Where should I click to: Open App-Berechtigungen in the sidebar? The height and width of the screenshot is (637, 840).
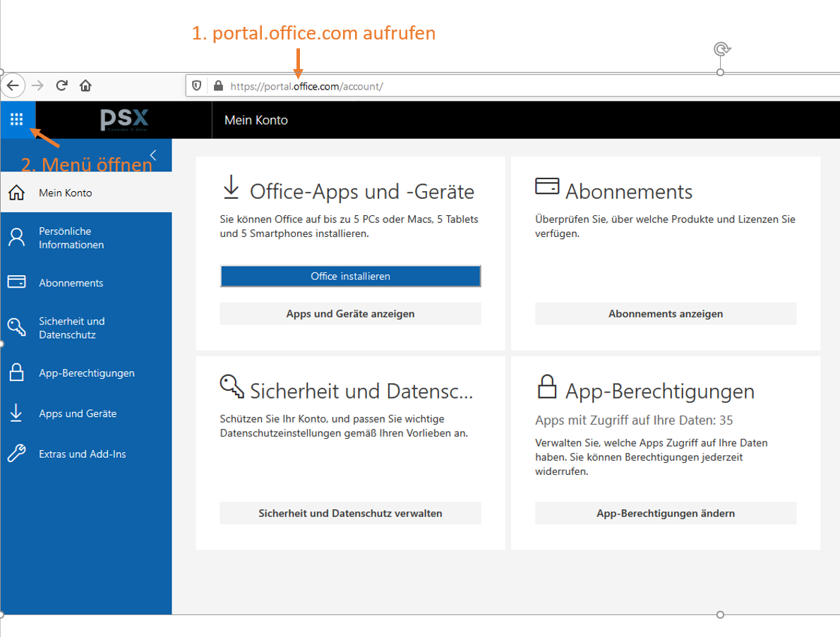(x=86, y=373)
